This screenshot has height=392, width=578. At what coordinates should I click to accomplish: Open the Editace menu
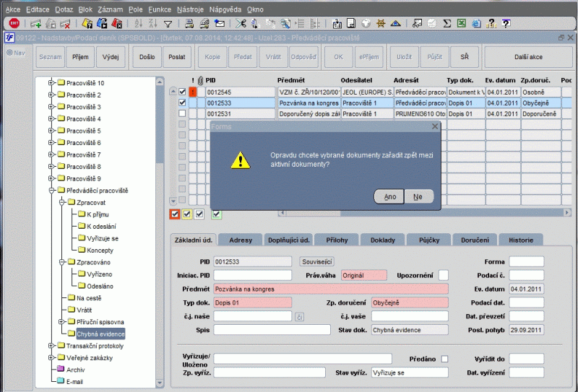point(38,9)
